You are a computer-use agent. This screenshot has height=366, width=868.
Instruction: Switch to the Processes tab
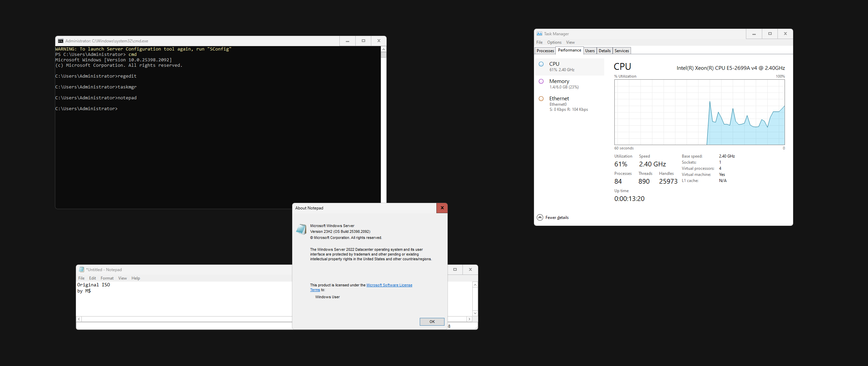click(545, 51)
